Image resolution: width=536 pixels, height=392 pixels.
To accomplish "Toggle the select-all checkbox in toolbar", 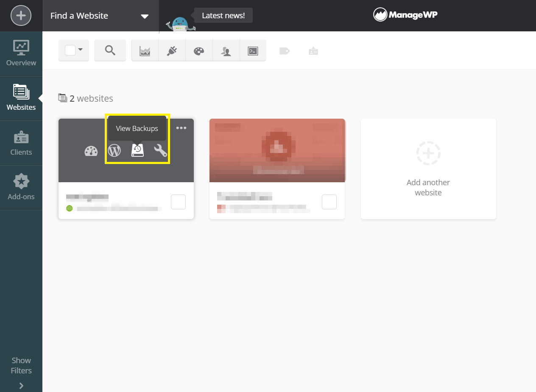I will [x=70, y=50].
